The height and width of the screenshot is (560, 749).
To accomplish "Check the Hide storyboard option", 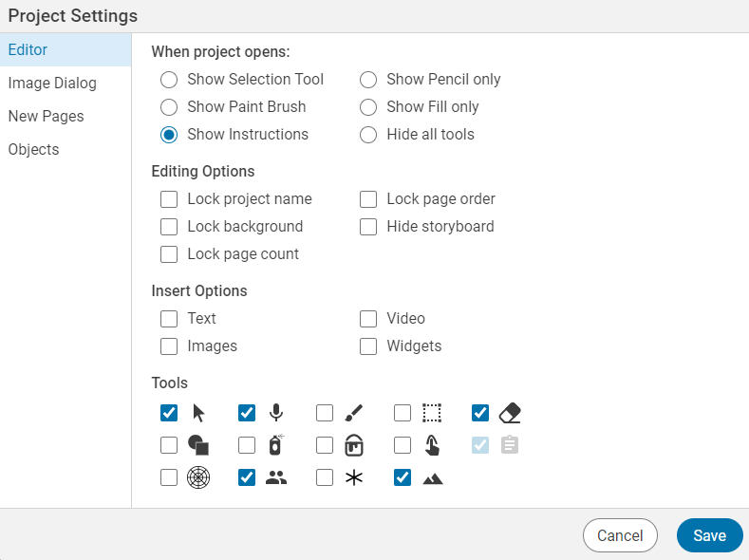I will point(369,227).
